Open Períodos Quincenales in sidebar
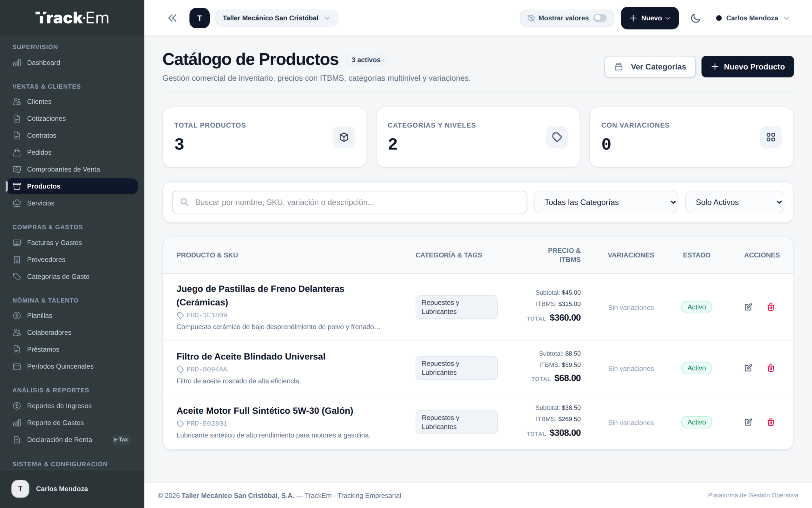This screenshot has width=812, height=508. pyautogui.click(x=72, y=366)
